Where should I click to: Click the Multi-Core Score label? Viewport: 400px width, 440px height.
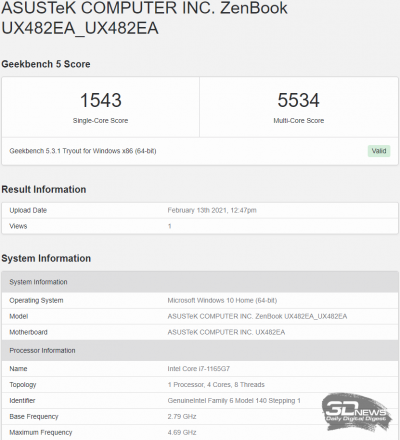coord(299,121)
